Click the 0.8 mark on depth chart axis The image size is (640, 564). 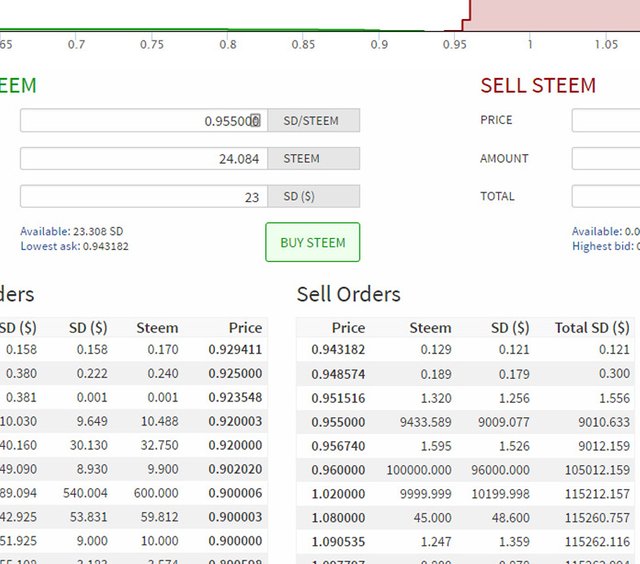pyautogui.click(x=228, y=44)
